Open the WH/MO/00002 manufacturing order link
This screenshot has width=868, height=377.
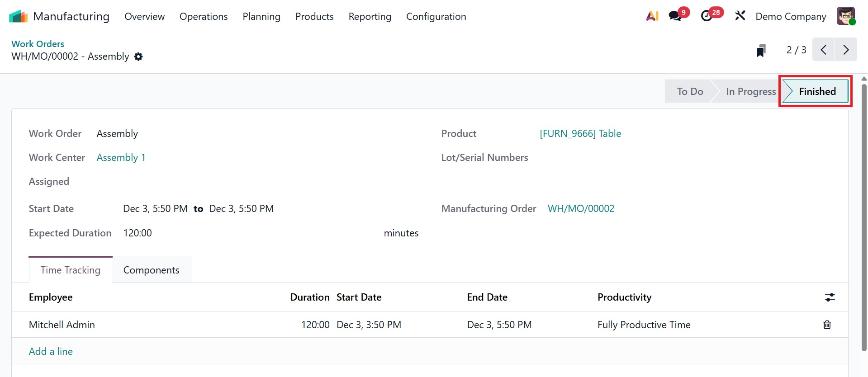pos(581,208)
